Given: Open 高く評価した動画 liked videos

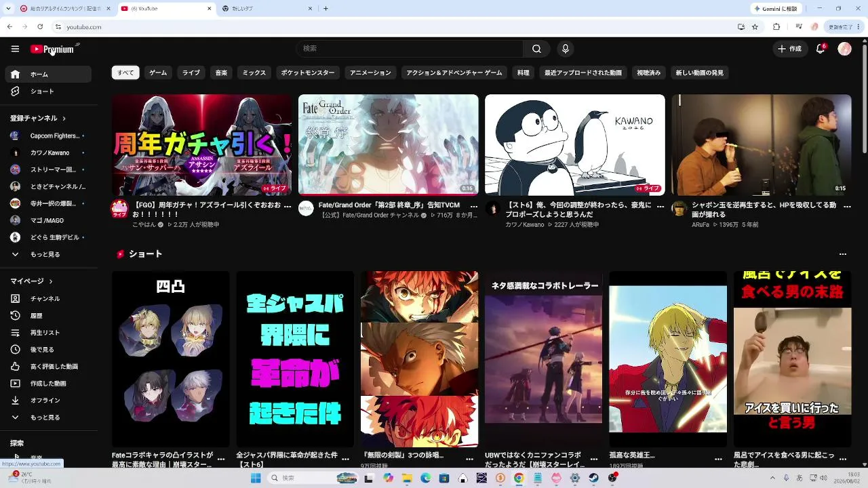Looking at the screenshot, I should (x=48, y=367).
